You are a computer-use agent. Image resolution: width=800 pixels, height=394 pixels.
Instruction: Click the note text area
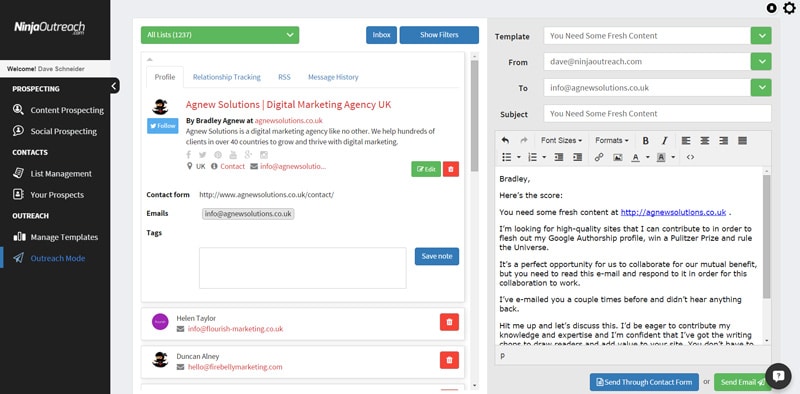point(303,268)
